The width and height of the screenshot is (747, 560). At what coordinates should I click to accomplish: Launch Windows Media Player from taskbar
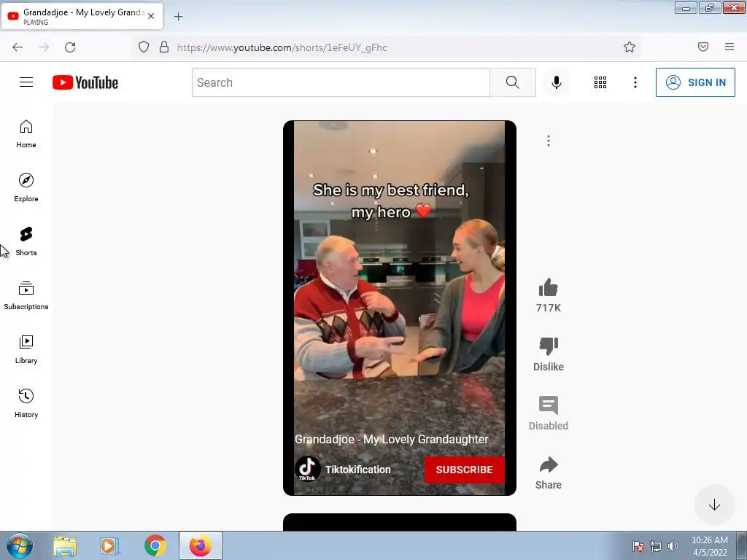tap(109, 546)
